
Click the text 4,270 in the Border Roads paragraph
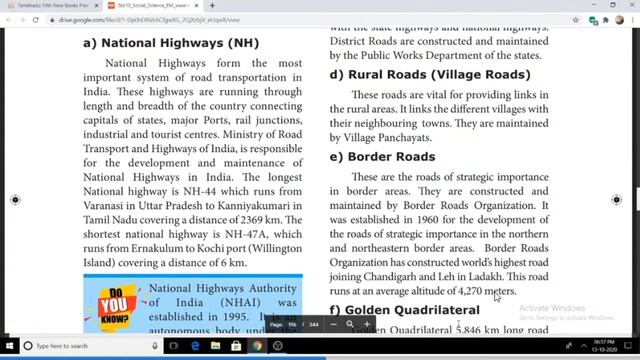470,291
